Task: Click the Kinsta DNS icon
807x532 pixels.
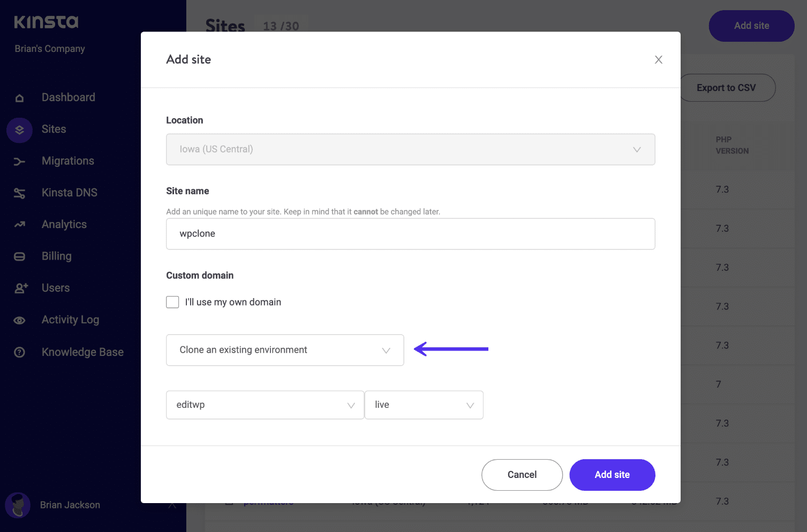Action: [19, 193]
